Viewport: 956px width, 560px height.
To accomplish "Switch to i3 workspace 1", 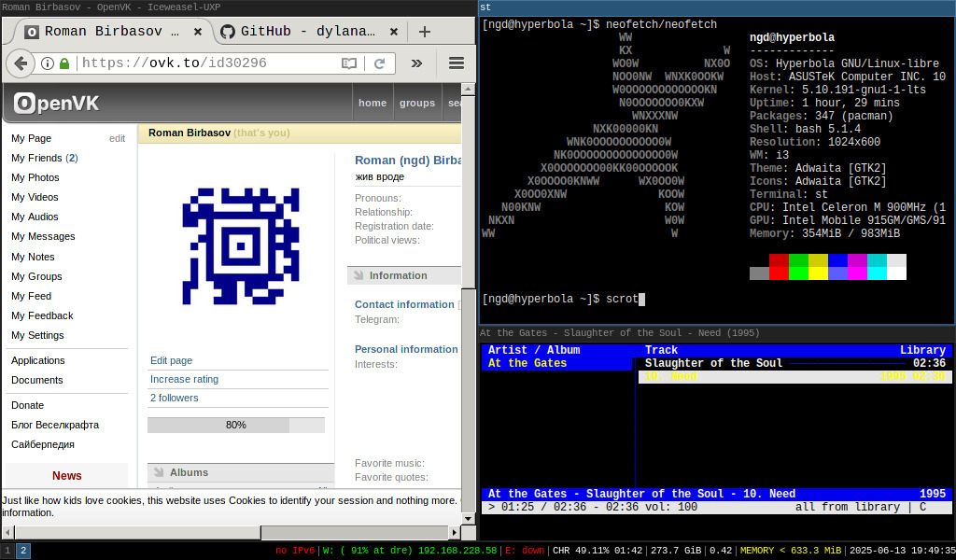I will [x=7, y=551].
